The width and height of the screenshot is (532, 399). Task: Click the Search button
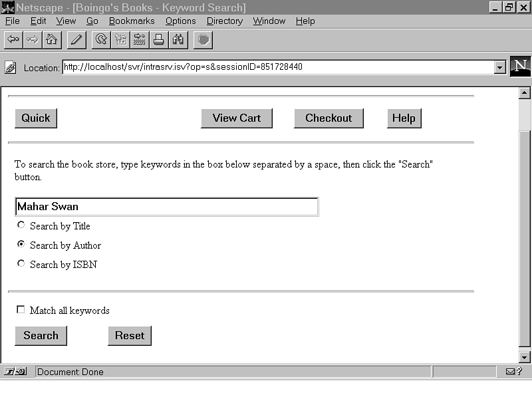click(41, 336)
